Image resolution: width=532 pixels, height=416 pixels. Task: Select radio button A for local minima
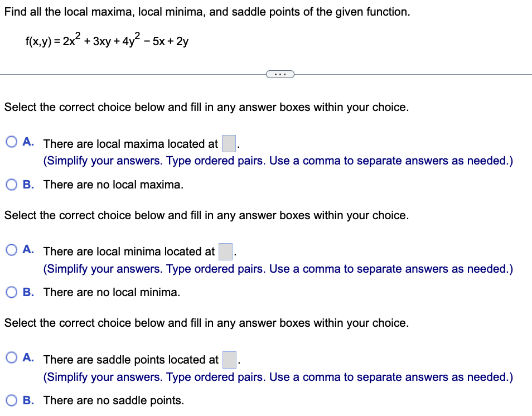point(11,249)
